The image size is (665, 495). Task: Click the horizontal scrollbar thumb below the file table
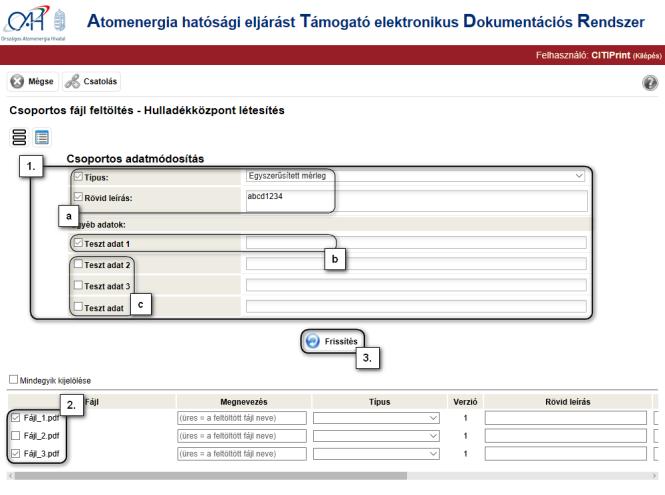[210, 476]
